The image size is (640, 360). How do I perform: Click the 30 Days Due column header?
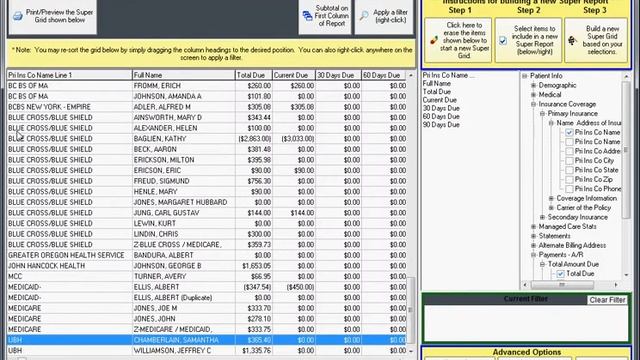pos(338,75)
